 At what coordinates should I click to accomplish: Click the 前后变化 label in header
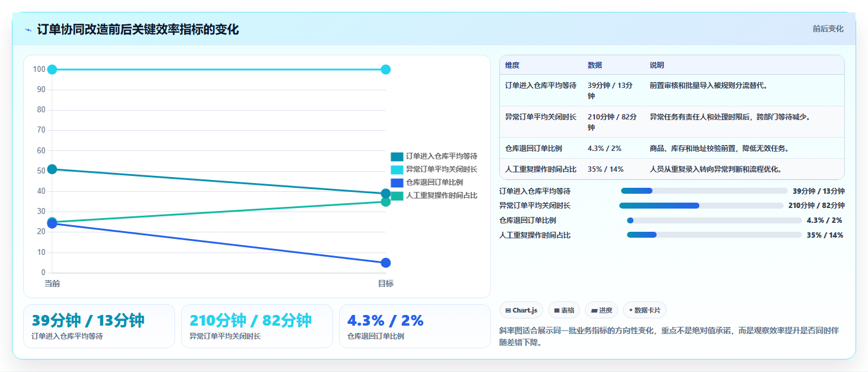828,29
